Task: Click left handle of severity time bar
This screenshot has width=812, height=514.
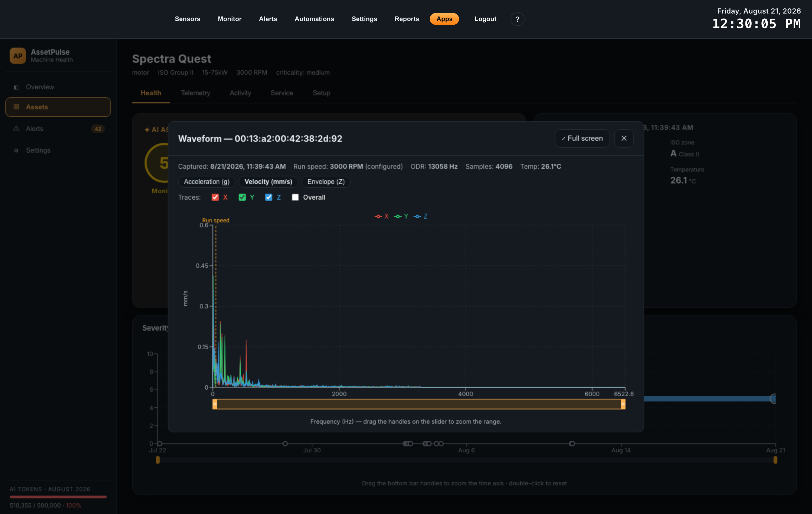Action: [x=158, y=460]
